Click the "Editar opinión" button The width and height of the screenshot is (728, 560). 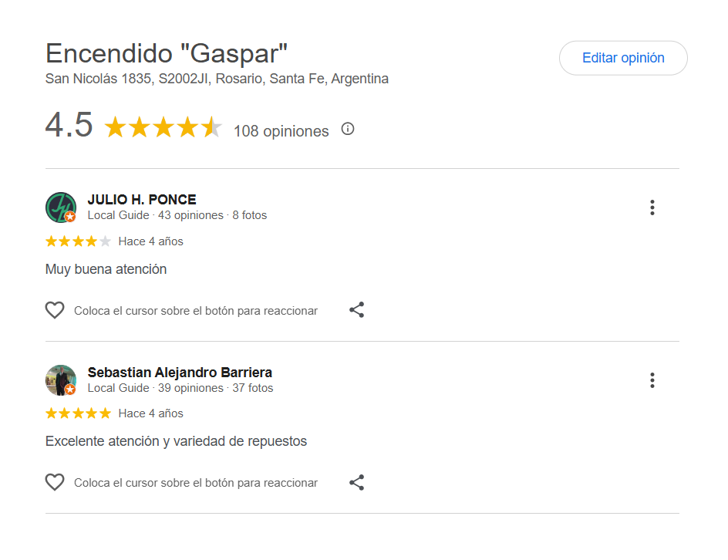[x=623, y=58]
